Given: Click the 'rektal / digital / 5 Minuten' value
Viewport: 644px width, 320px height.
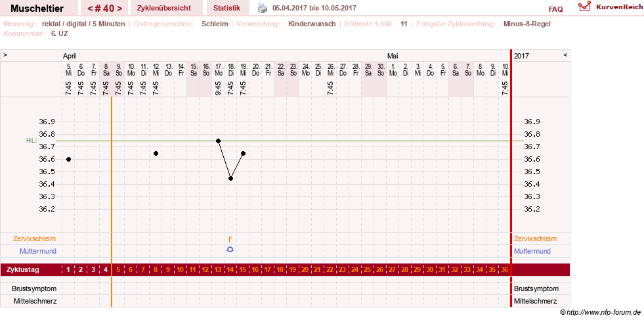Looking at the screenshot, I should pos(83,24).
